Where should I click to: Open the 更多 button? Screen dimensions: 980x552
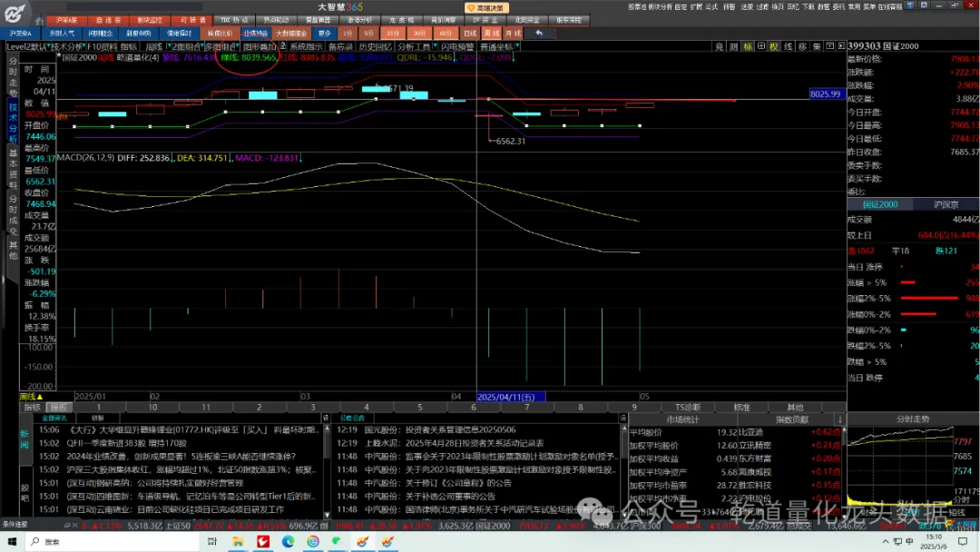324,33
